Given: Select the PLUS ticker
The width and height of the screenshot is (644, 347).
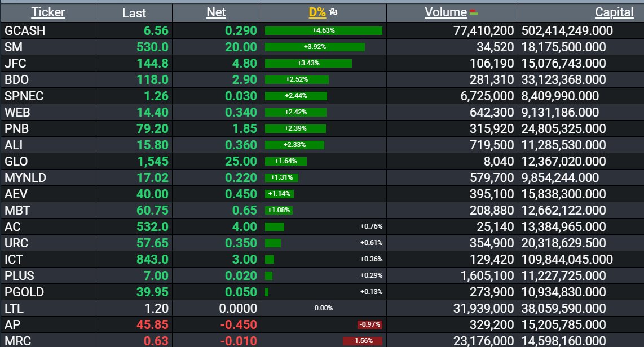Looking at the screenshot, I should tap(19, 276).
